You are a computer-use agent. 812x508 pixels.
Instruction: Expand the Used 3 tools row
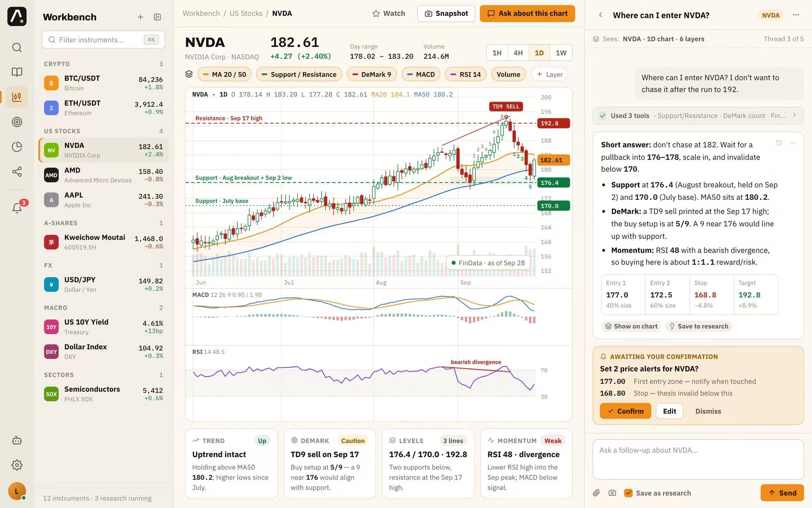tap(698, 115)
